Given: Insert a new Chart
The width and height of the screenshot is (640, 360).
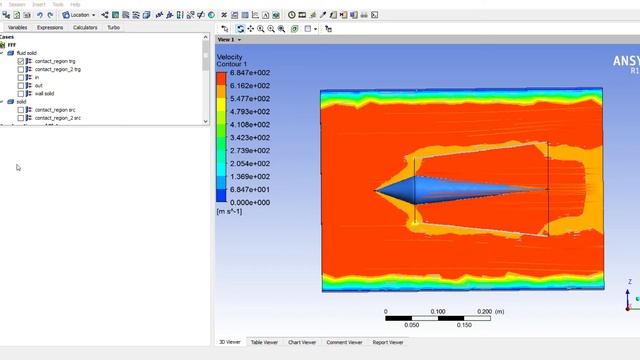Looking at the screenshot, I should click(x=255, y=15).
